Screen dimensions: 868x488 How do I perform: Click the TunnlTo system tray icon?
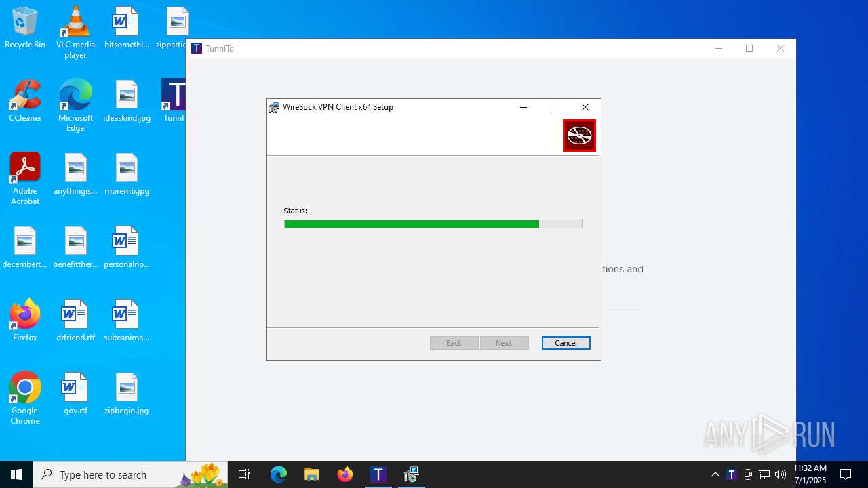pos(732,474)
